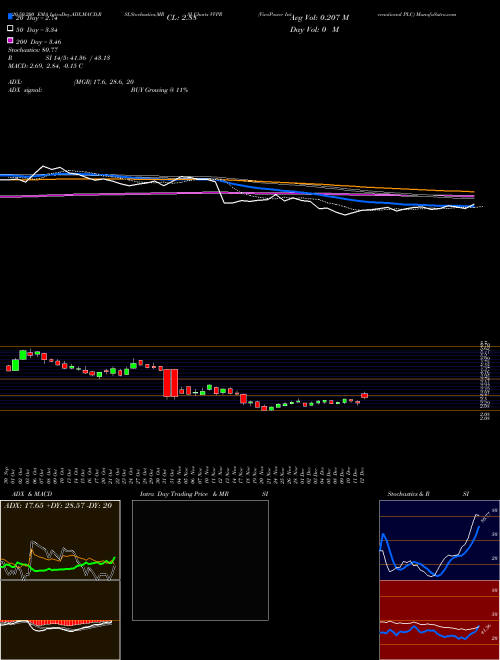Click the "MACD: 2.69, 2.84, -0.15 C" line
The height and width of the screenshot is (660, 500).
[45, 66]
